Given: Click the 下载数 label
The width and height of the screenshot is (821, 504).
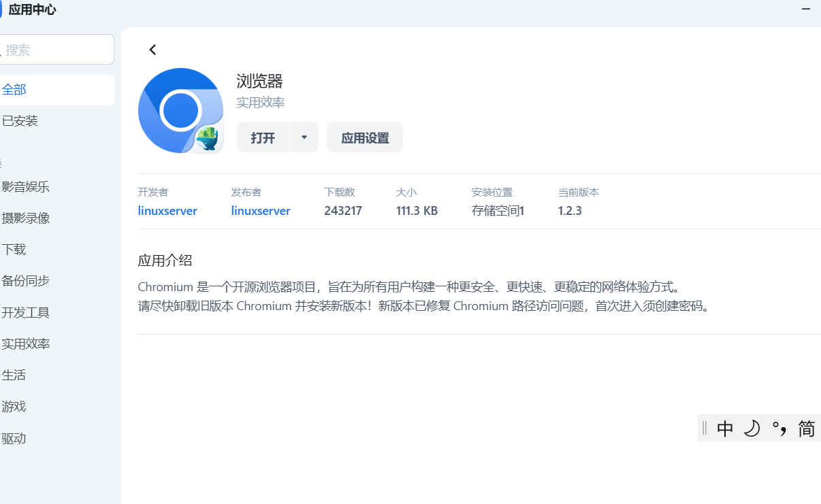Looking at the screenshot, I should (x=340, y=192).
